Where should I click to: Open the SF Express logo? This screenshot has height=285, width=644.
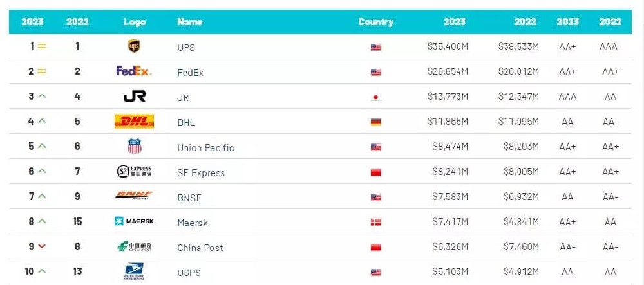[134, 172]
